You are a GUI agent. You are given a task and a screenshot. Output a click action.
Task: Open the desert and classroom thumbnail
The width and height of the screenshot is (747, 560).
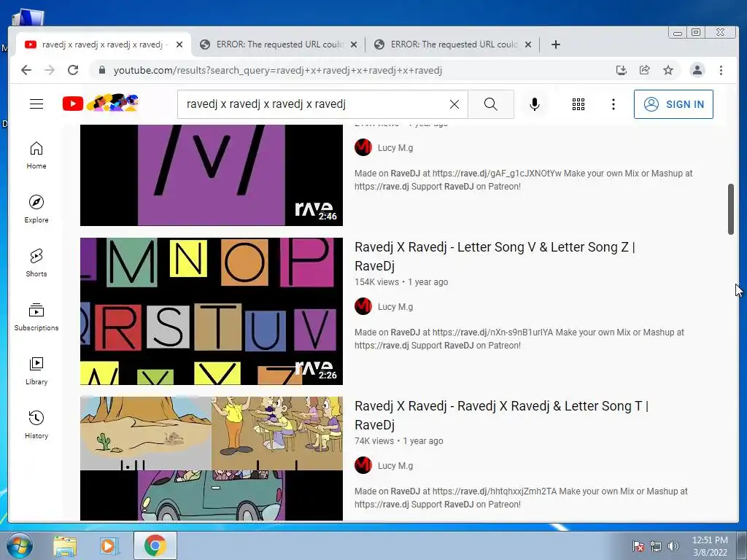pos(211,459)
